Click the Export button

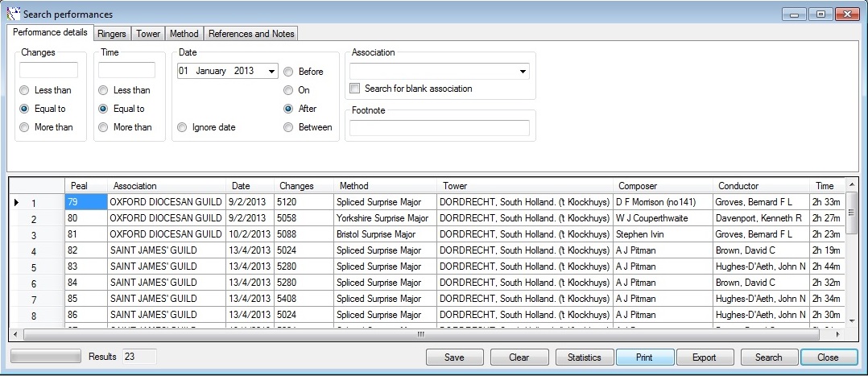pos(704,357)
